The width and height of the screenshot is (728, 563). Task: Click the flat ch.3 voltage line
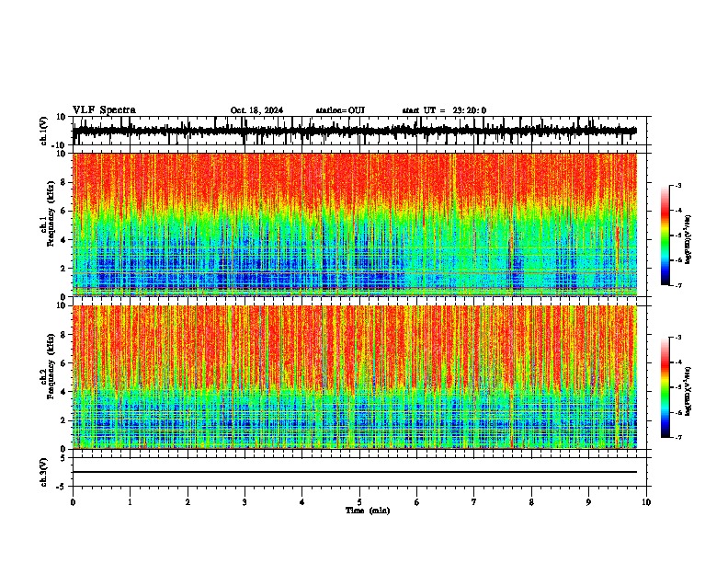click(x=355, y=472)
